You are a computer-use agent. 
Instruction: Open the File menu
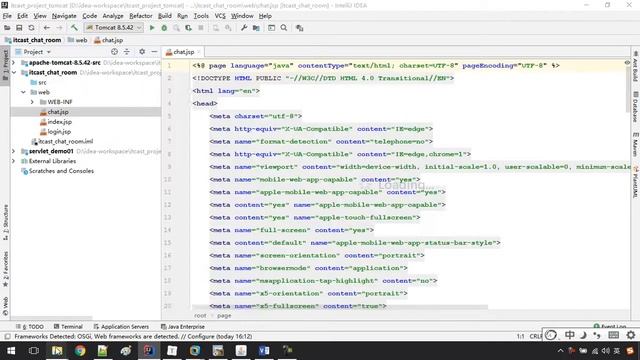coord(7,16)
